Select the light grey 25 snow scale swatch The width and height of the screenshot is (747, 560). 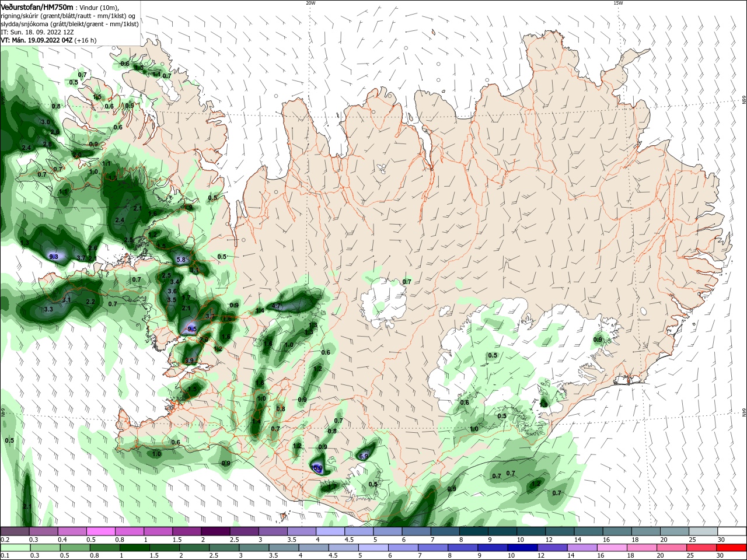(x=703, y=532)
